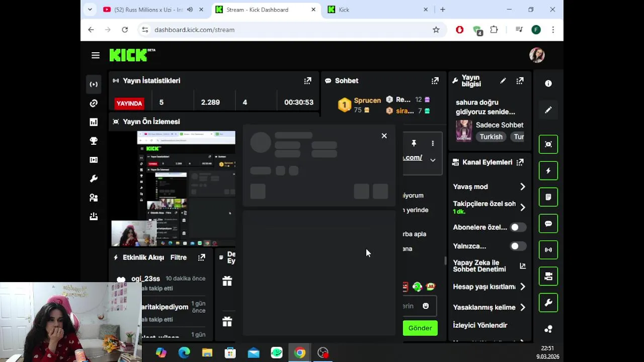644x362 pixels.
Task: Pop out the Etkinlik Akışı panel
Action: pyautogui.click(x=201, y=257)
